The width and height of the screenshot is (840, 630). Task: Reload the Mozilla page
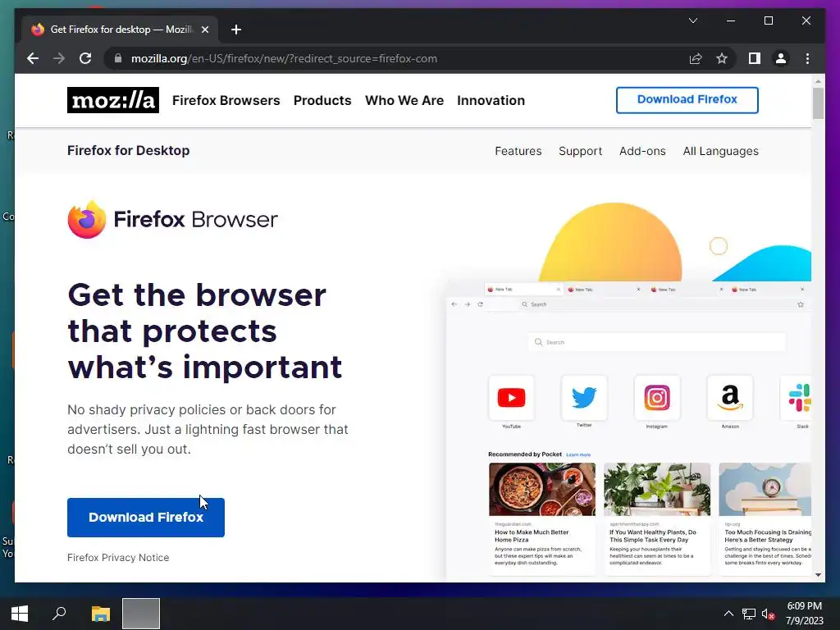tap(85, 58)
